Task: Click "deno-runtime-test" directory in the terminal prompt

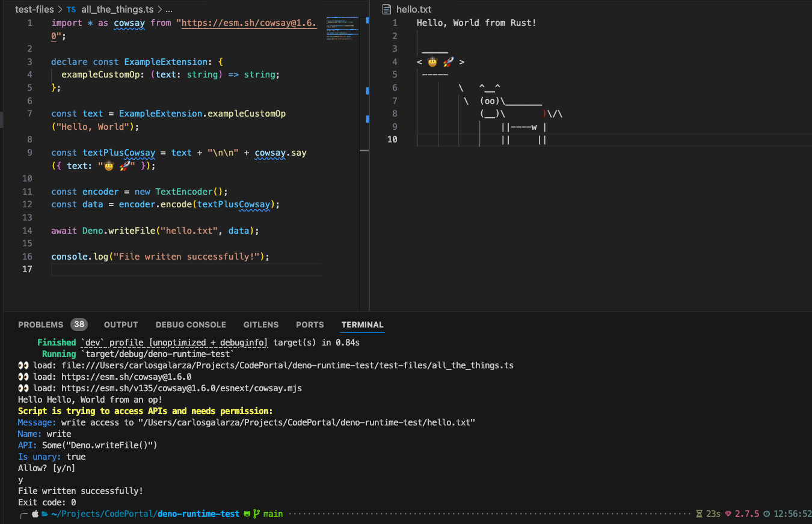Action: tap(198, 514)
